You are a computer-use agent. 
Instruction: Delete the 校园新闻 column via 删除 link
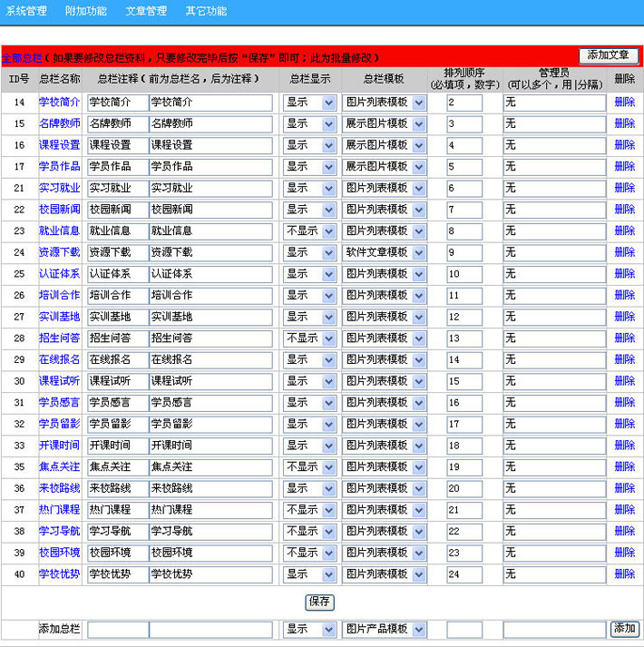pos(625,210)
